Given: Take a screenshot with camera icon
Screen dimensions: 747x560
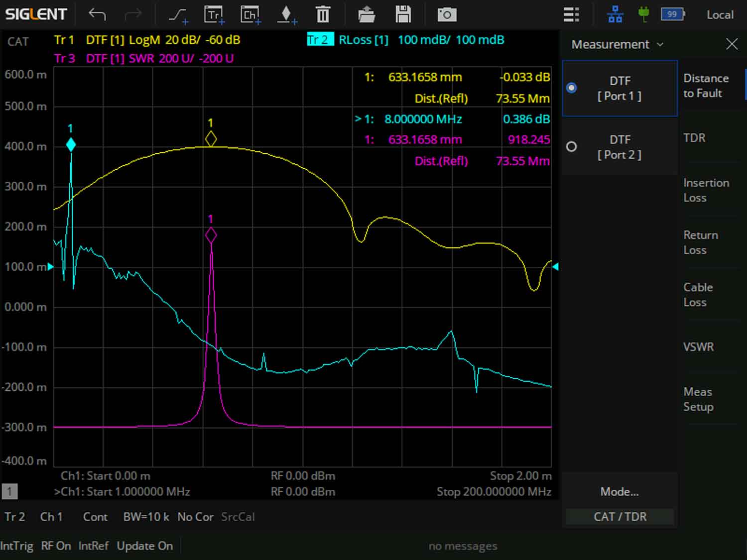Looking at the screenshot, I should [x=447, y=15].
